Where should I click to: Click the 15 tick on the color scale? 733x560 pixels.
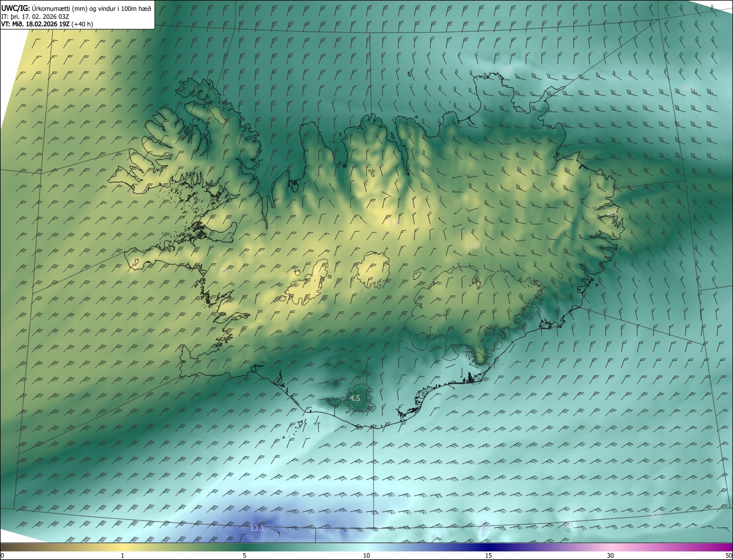pyautogui.click(x=488, y=555)
